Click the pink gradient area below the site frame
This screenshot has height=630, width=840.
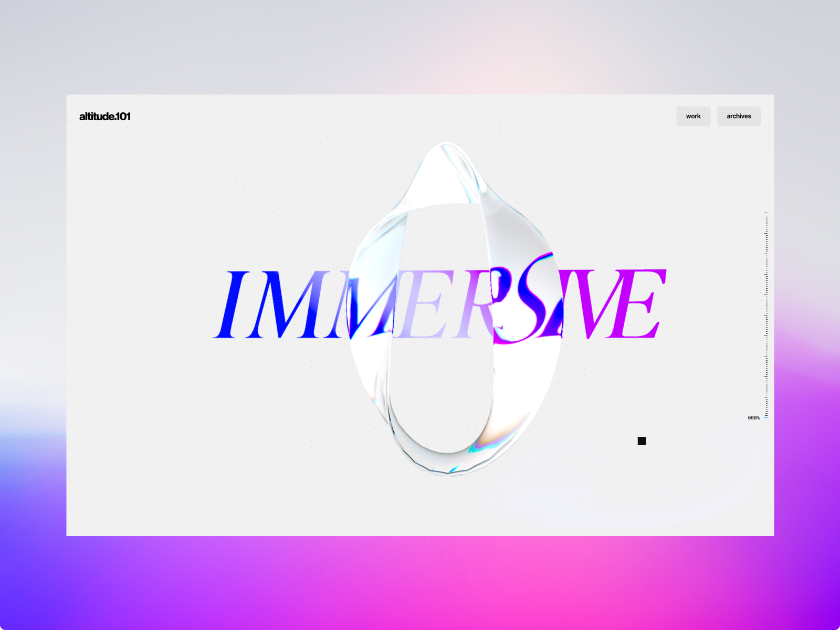pyautogui.click(x=420, y=583)
